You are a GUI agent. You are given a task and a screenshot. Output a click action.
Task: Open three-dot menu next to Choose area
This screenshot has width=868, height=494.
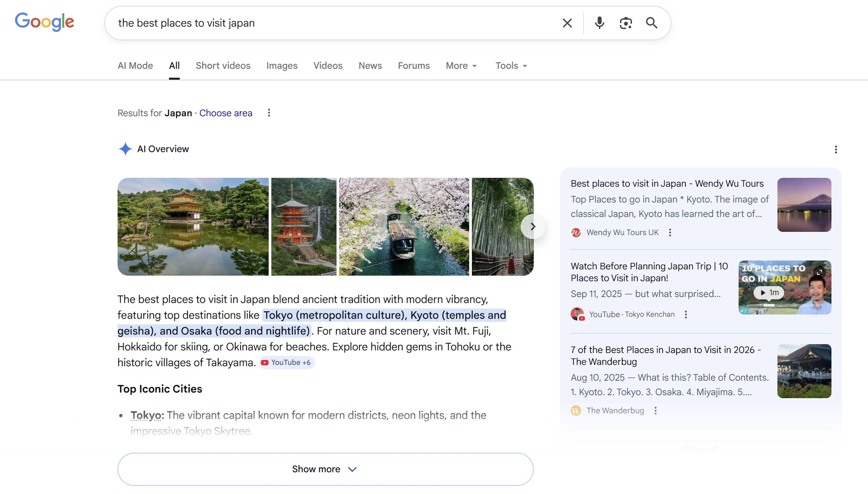(x=269, y=113)
